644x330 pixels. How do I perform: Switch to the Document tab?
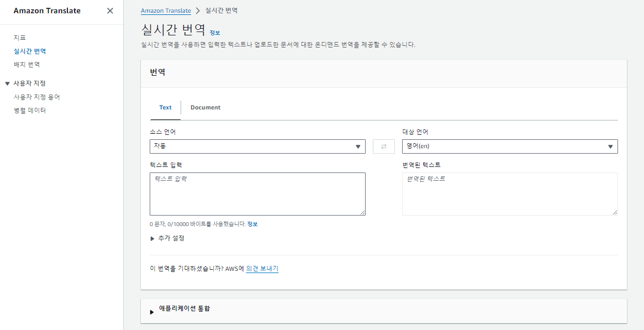205,108
